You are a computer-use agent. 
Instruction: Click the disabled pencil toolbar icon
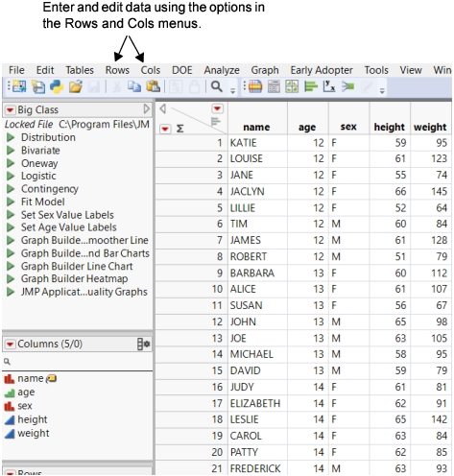click(367, 86)
